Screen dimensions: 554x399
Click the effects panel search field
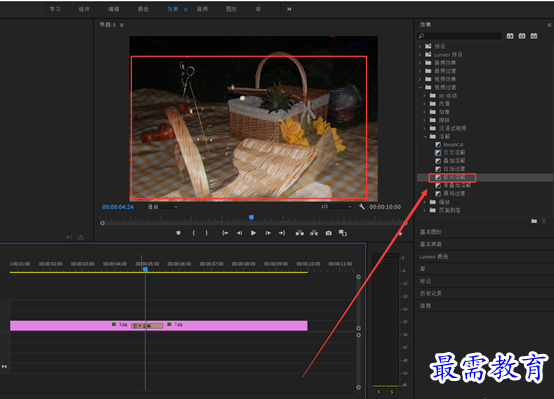(x=459, y=36)
